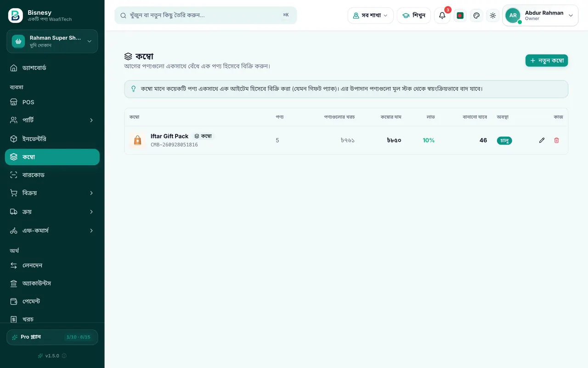This screenshot has width=588, height=368.
Task: Click the search field
Action: [x=206, y=15]
